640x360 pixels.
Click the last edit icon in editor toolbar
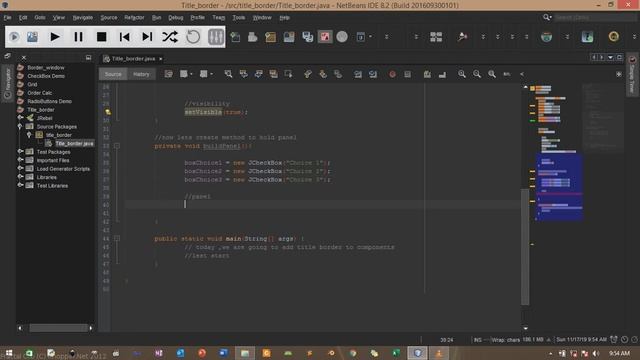point(169,74)
